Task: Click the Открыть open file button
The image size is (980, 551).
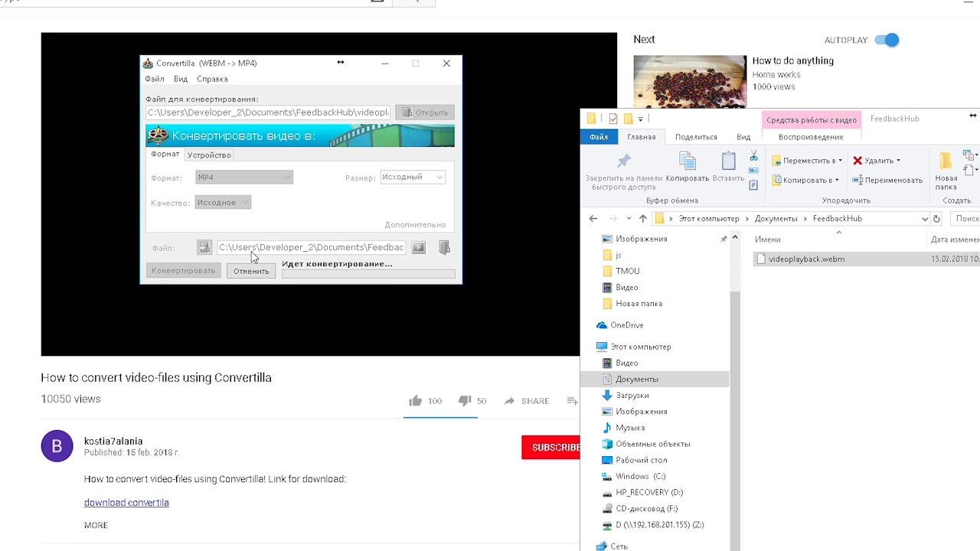Action: pyautogui.click(x=425, y=112)
